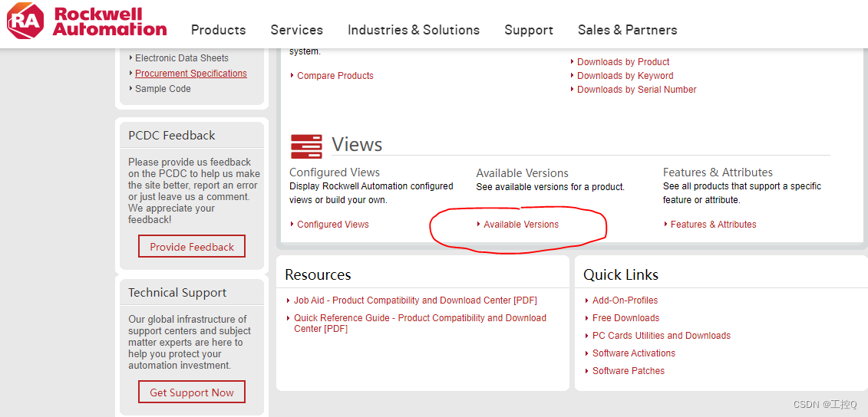Image resolution: width=868 pixels, height=417 pixels.
Task: Open Industries & Solutions menu
Action: tap(414, 30)
